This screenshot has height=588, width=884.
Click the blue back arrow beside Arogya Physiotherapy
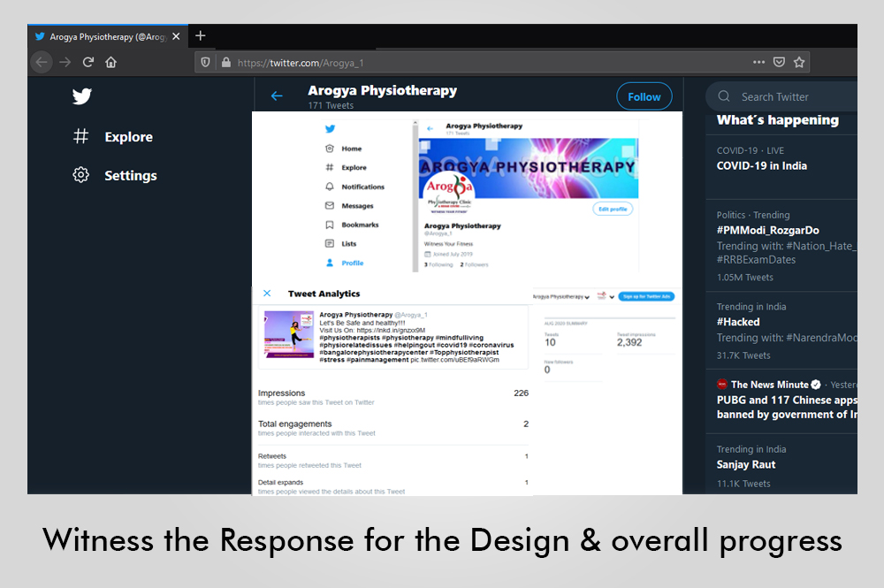[277, 96]
